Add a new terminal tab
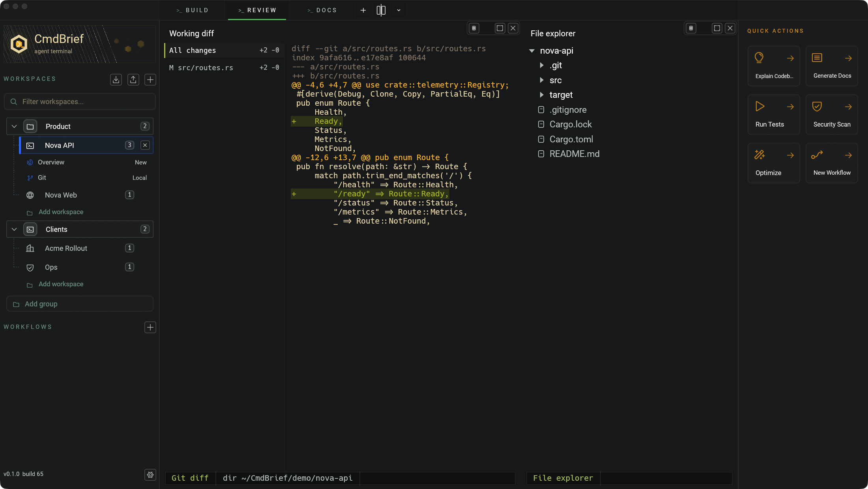This screenshot has height=489, width=868. 363,10
